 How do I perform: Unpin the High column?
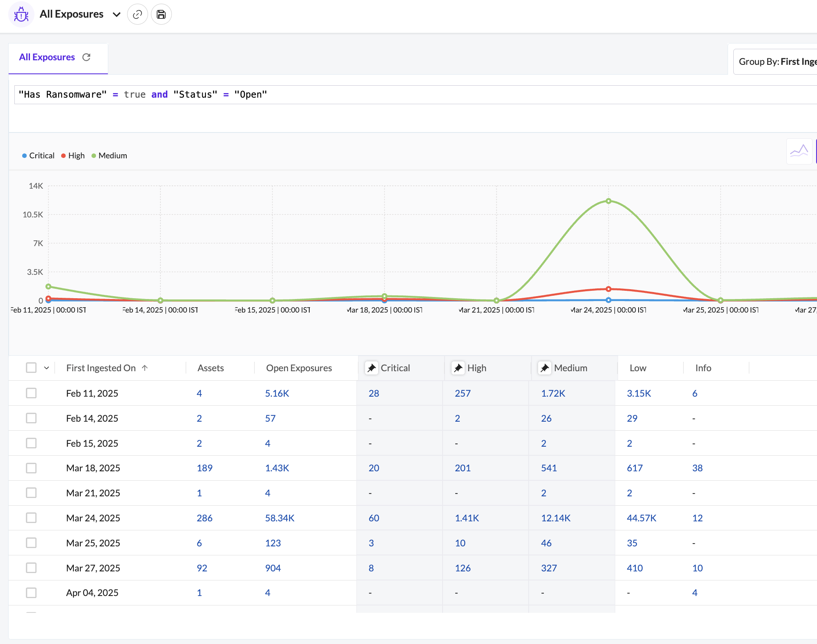[x=458, y=368]
